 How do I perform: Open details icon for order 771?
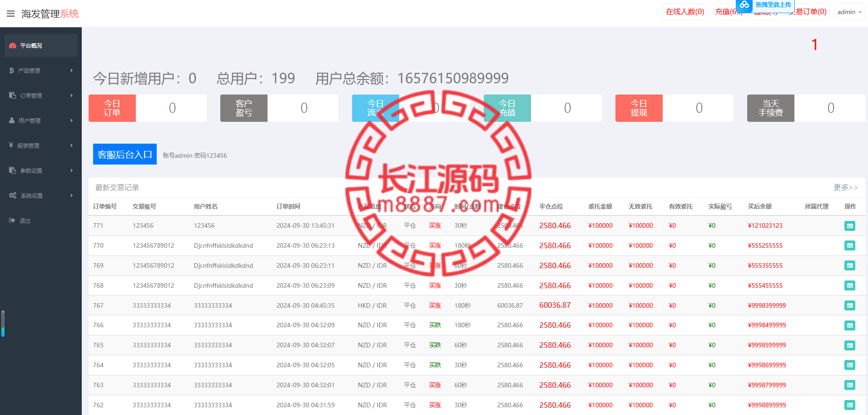click(850, 226)
